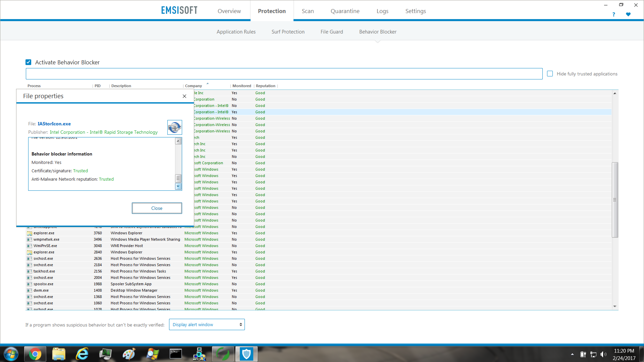
Task: Open Google Chrome from the taskbar
Action: (x=35, y=354)
